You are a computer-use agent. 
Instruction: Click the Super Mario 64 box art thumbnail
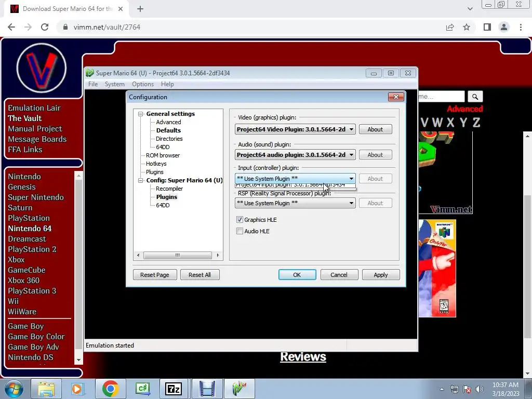coord(437,269)
